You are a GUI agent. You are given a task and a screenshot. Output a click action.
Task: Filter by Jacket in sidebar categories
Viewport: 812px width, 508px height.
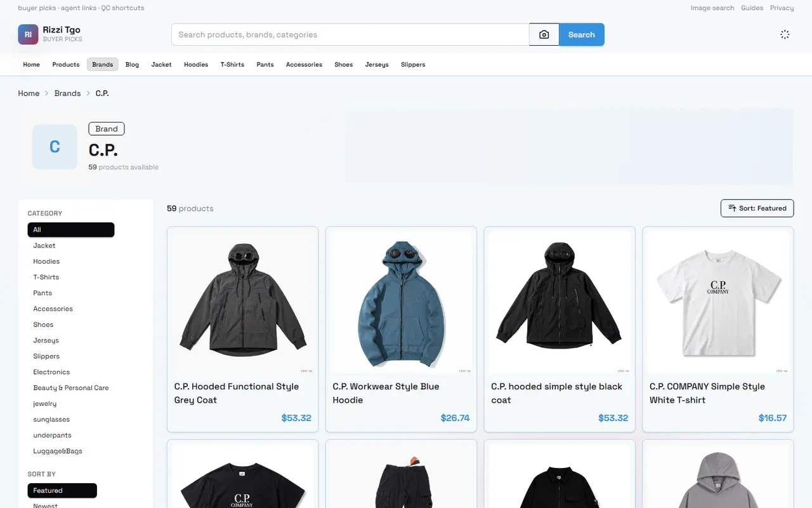pyautogui.click(x=71, y=246)
